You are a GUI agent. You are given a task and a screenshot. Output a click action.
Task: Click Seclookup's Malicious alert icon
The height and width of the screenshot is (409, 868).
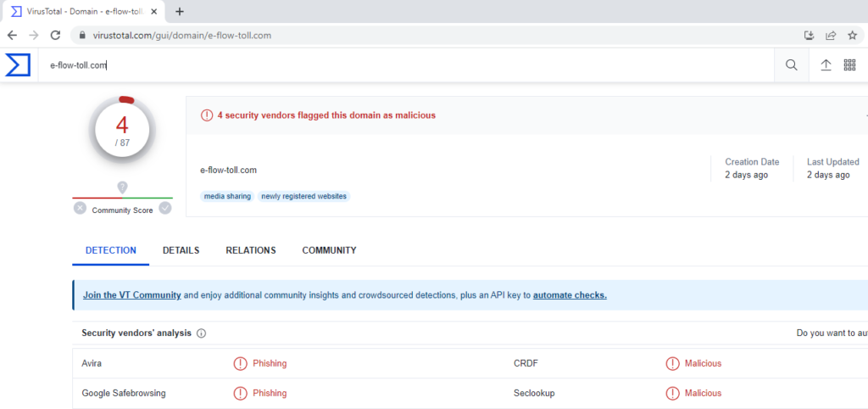(672, 394)
